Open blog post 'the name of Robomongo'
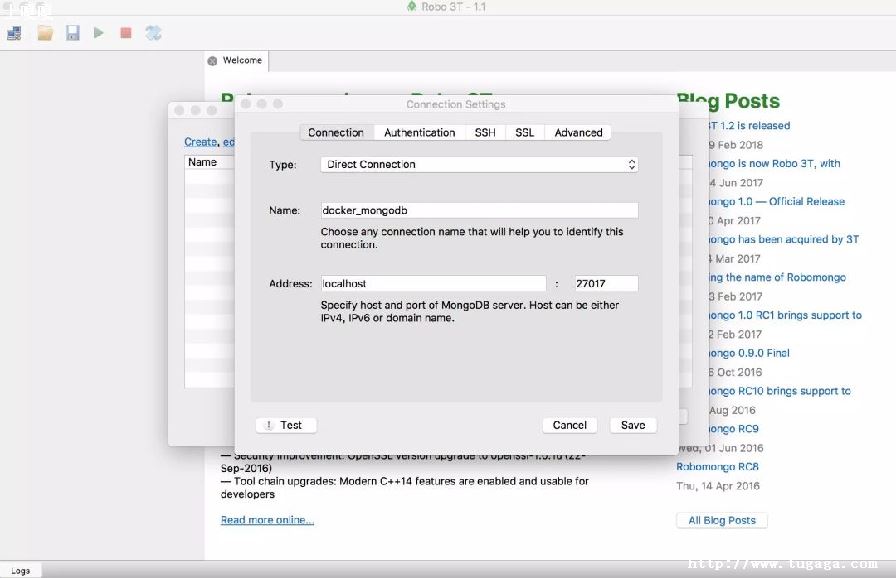This screenshot has height=578, width=896. pos(777,277)
